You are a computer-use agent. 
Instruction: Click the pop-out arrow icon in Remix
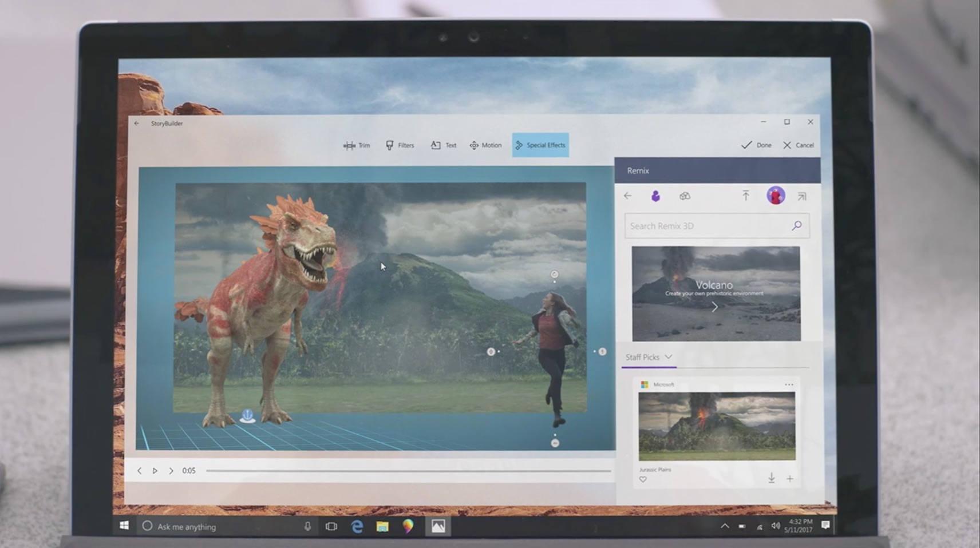coord(802,196)
